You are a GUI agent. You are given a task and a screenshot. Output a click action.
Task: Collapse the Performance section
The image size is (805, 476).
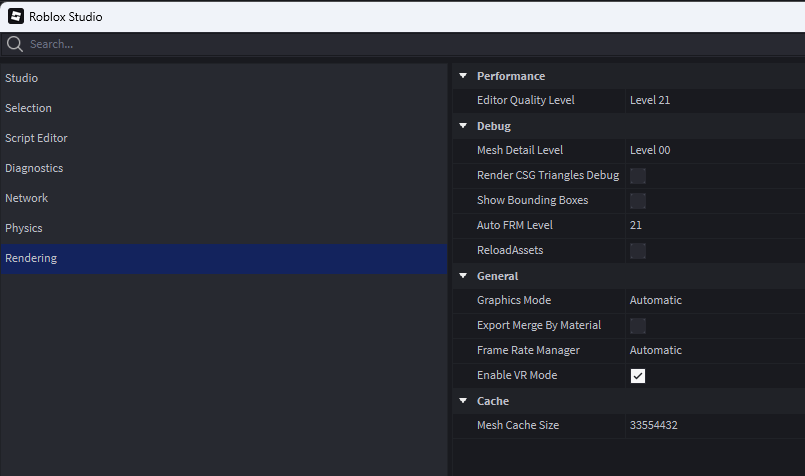[x=463, y=76]
